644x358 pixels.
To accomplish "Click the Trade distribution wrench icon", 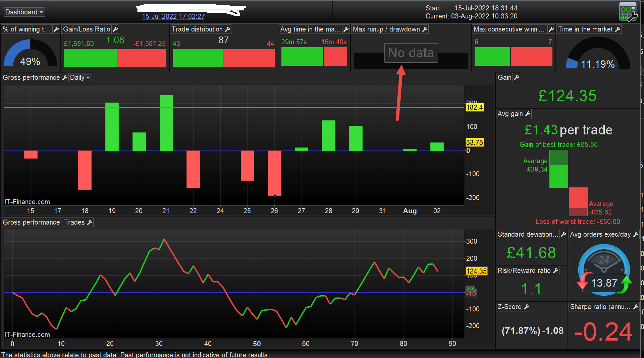I will coord(228,29).
